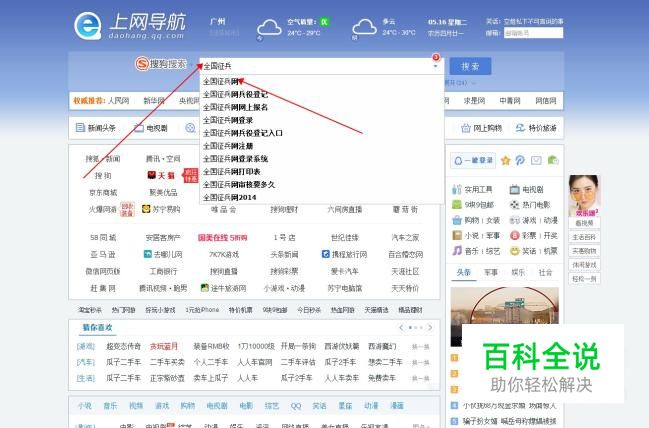Screen dimensions: 649x428
Task: Change city from 广州
Action: [219, 22]
